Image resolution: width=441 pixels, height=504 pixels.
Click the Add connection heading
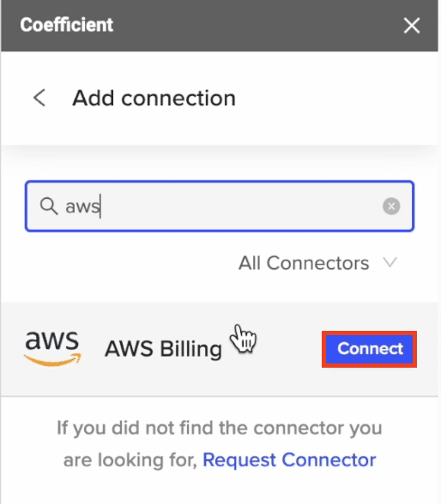pyautogui.click(x=154, y=98)
